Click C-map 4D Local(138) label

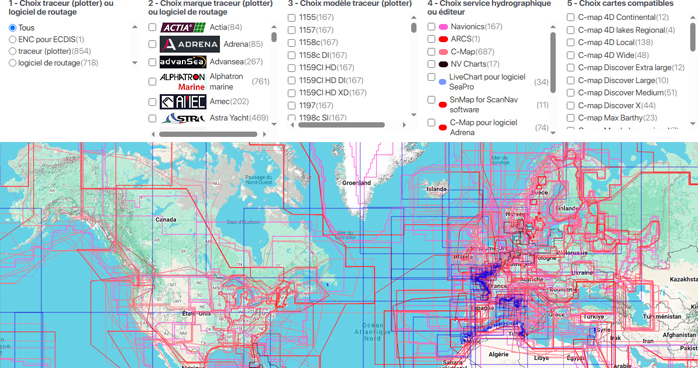(615, 43)
